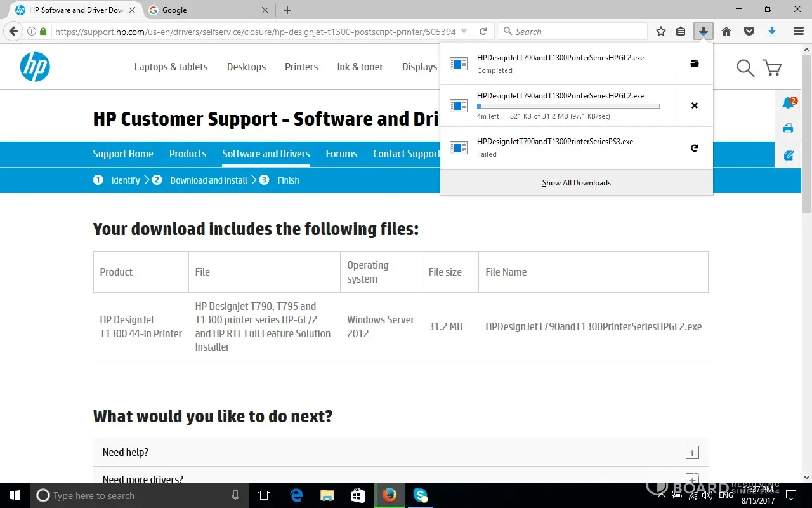Click the Firefox search input field
Viewport: 812px width, 508px height.
[577, 31]
